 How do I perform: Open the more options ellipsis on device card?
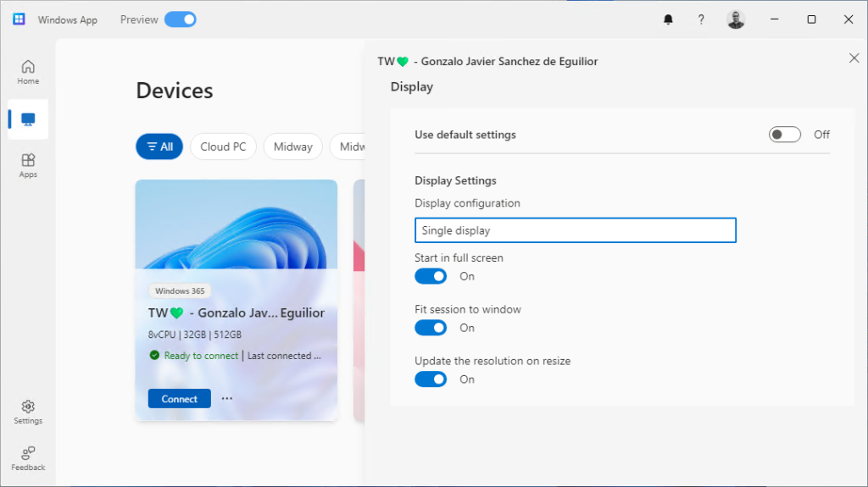226,398
